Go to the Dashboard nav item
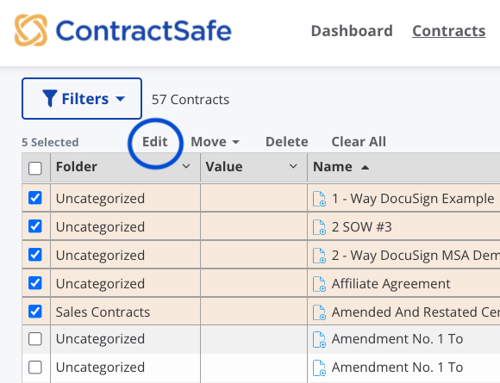Screen dimensions: 500x383 click(352, 31)
